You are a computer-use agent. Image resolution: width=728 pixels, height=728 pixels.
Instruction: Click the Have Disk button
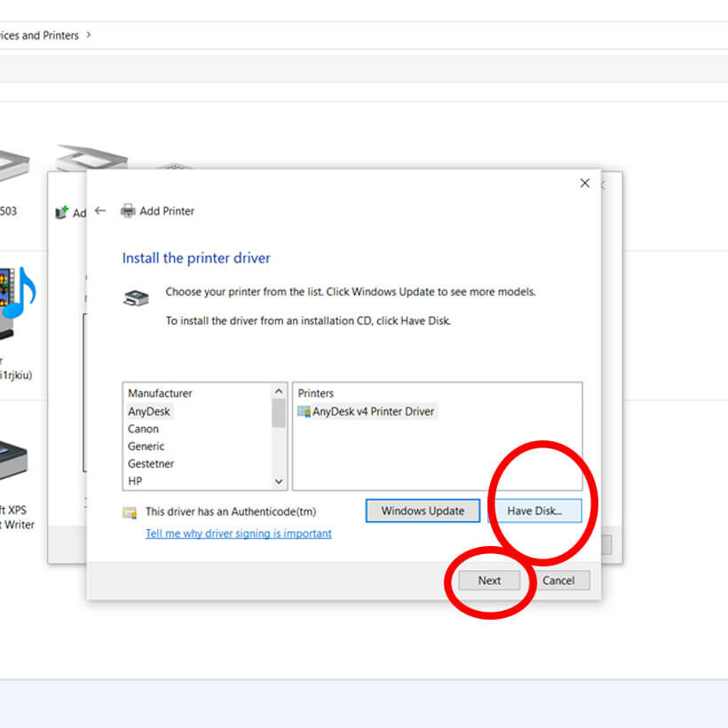pyautogui.click(x=534, y=510)
